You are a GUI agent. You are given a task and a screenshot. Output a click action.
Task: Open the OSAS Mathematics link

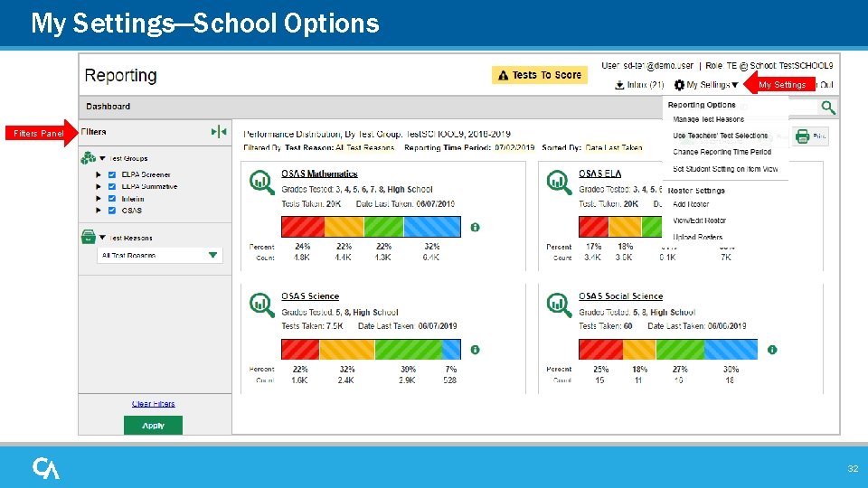(319, 174)
